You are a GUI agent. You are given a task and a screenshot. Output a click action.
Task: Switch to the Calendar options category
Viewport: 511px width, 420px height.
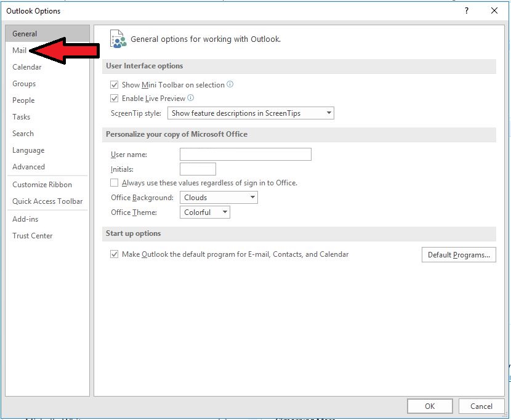pyautogui.click(x=27, y=67)
